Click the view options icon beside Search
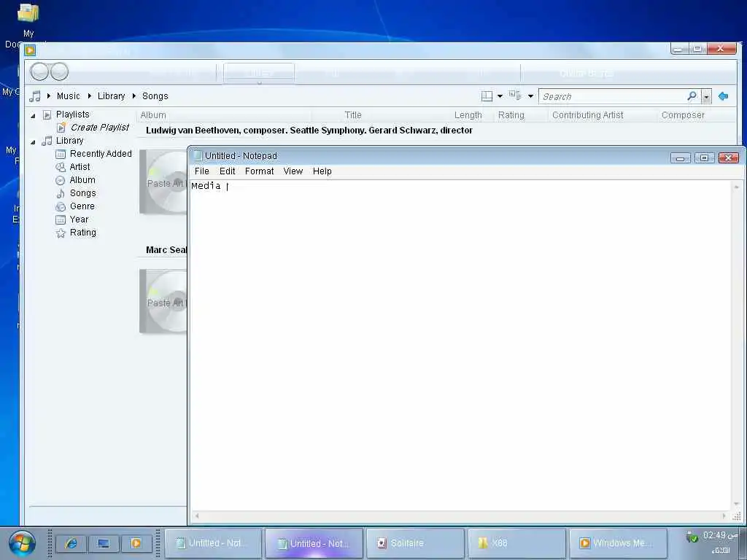 point(515,96)
